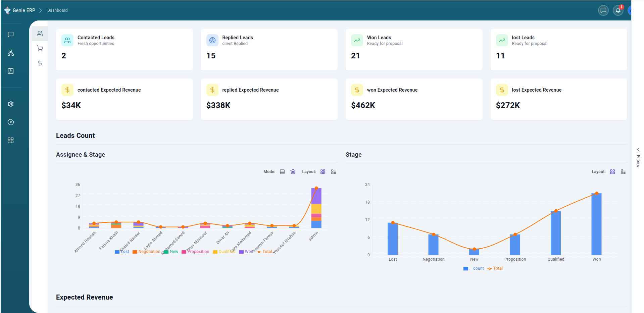This screenshot has width=644, height=313.
Task: Open the contacts address book icon
Action: pos(11,71)
